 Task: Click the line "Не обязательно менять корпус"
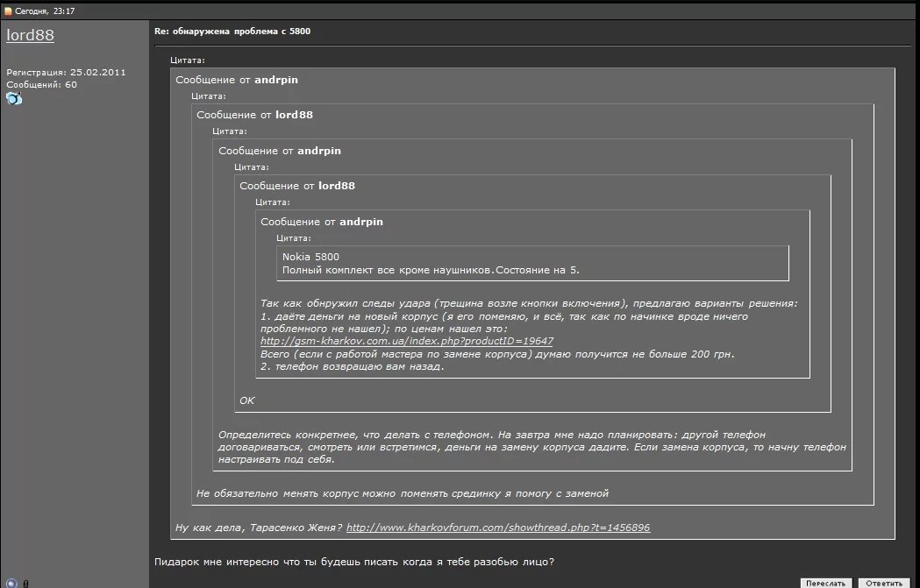(x=402, y=493)
